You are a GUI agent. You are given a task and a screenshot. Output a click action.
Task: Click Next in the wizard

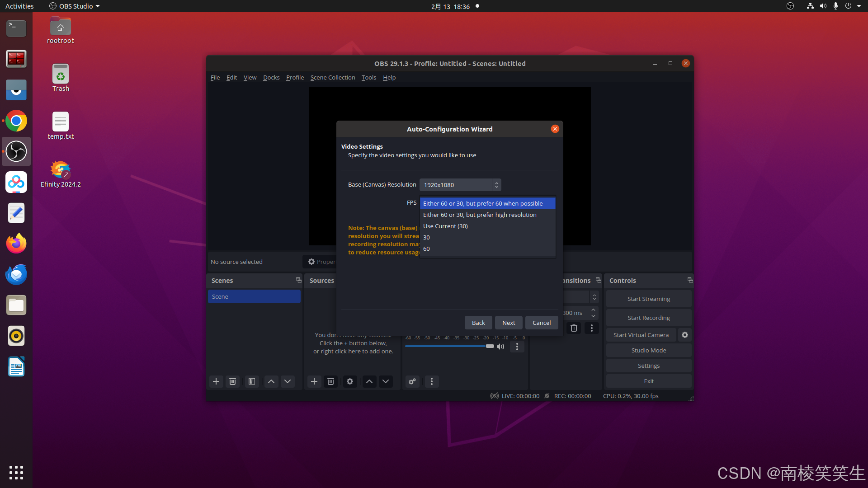click(x=508, y=323)
